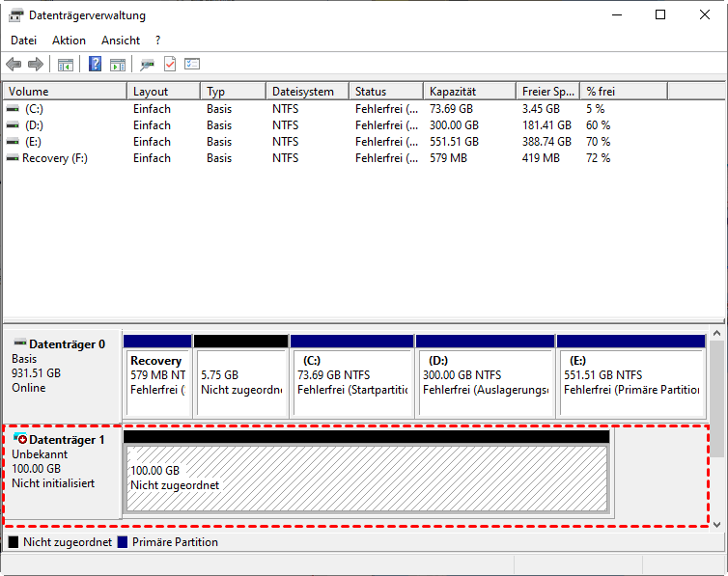Sort by the Typ column header

(x=234, y=92)
